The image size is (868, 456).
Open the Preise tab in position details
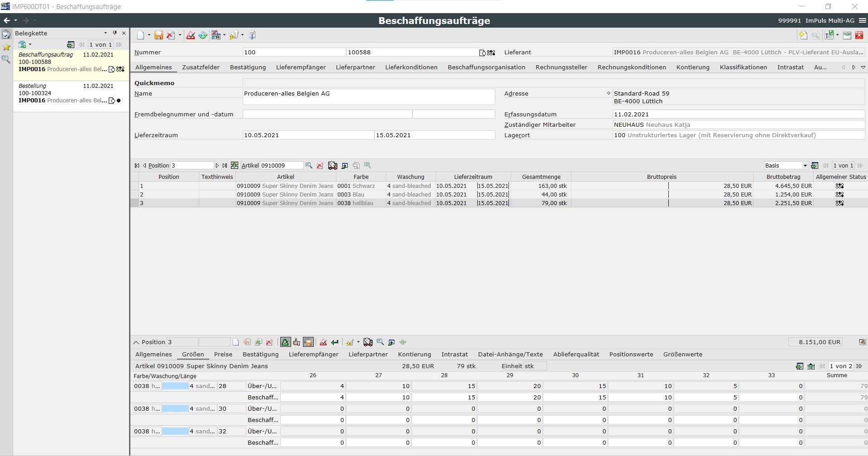coord(223,355)
